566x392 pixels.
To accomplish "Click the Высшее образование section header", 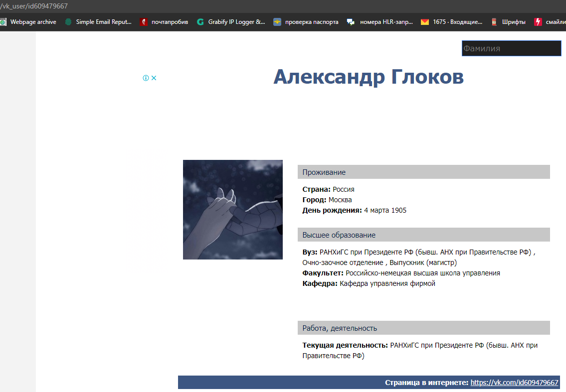I will [424, 235].
